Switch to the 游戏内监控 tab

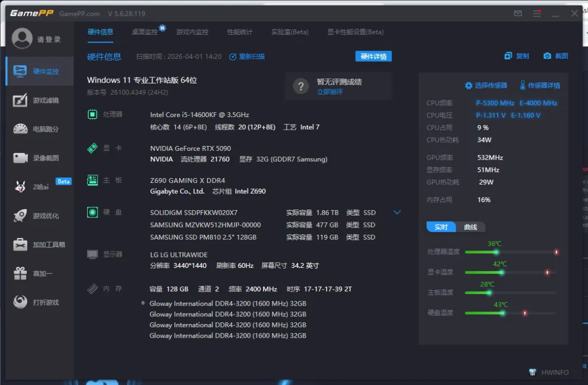(192, 32)
